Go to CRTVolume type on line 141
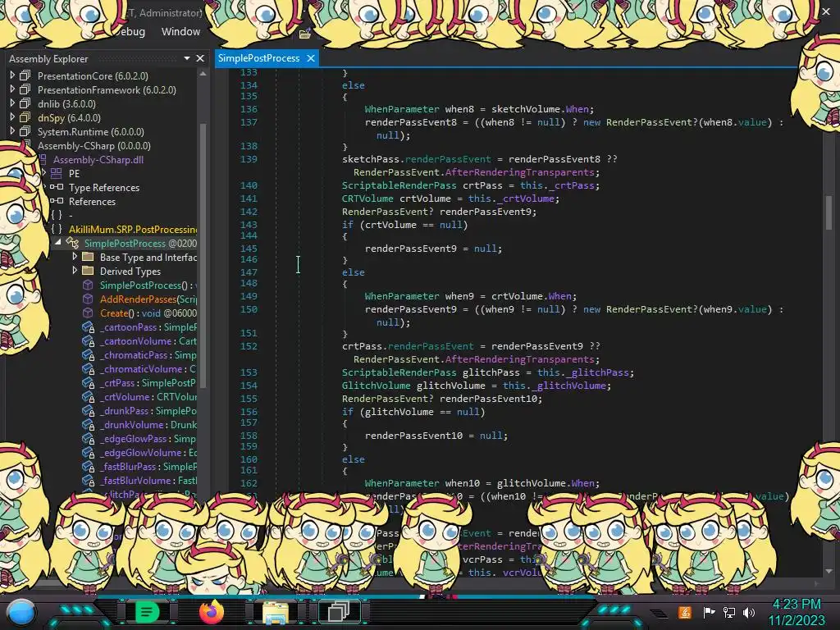 [367, 199]
